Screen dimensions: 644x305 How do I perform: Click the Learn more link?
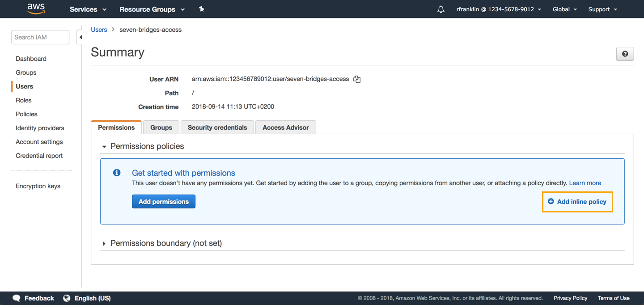(x=585, y=183)
